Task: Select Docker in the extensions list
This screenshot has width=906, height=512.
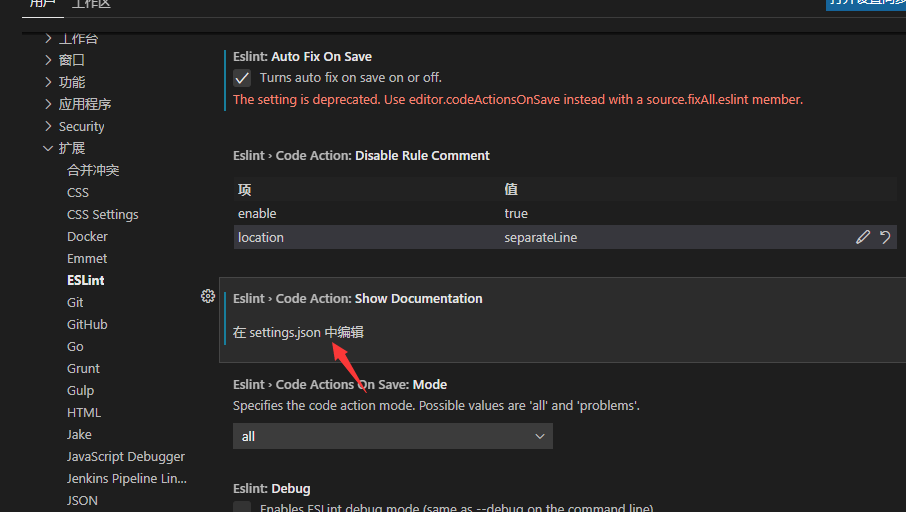Action: [87, 237]
